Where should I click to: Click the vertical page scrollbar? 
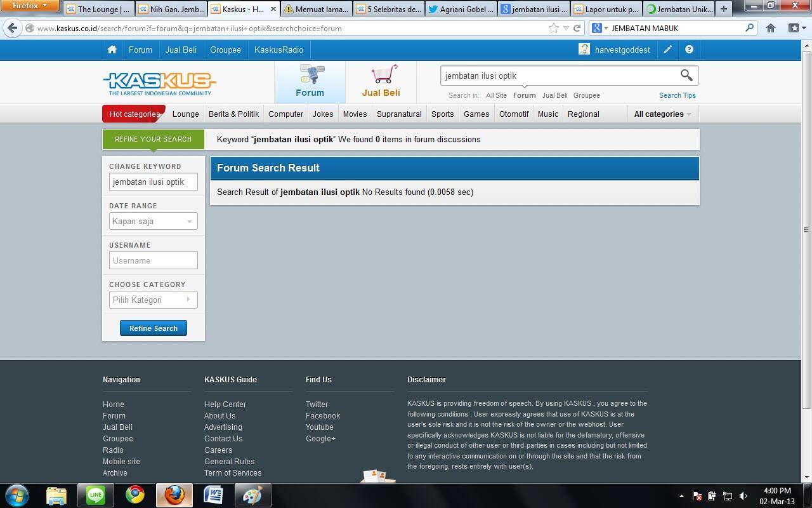coord(807,229)
